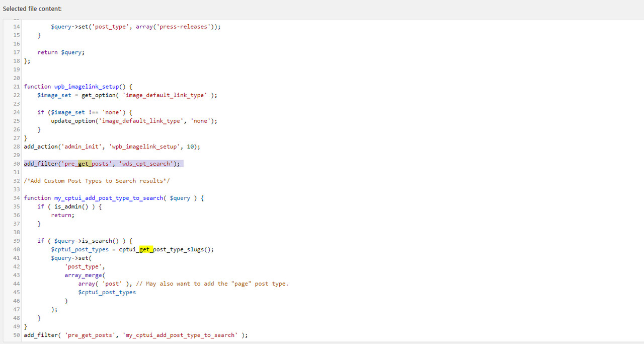Viewport: 644px width, 344px height.
Task: Click the $cptui_post_types variable on line 40
Action: [79, 249]
